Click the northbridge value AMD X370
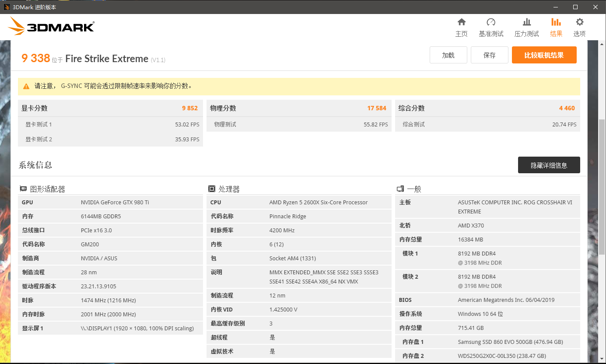Image resolution: width=606 pixels, height=364 pixels. (471, 225)
